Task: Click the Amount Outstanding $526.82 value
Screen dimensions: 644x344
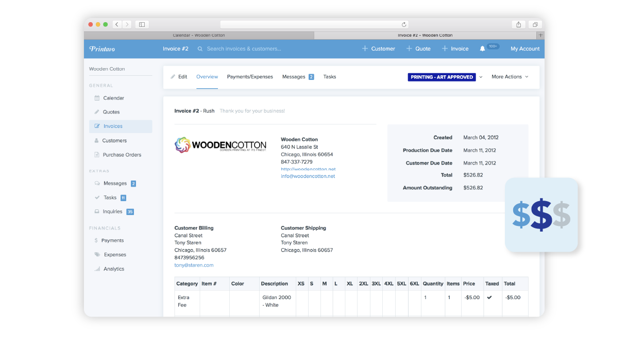Action: [x=473, y=188]
